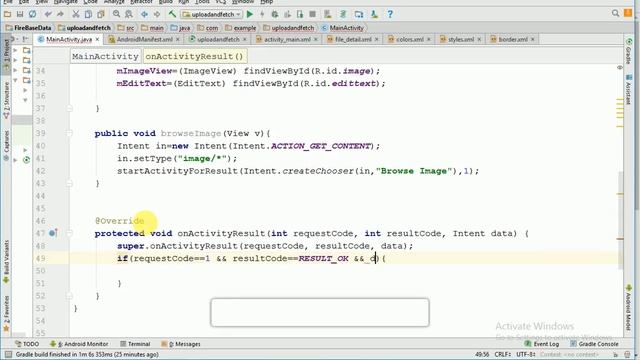This screenshot has width=640, height=360.
Task: Close the MainActivity.java tab
Action: (97, 39)
